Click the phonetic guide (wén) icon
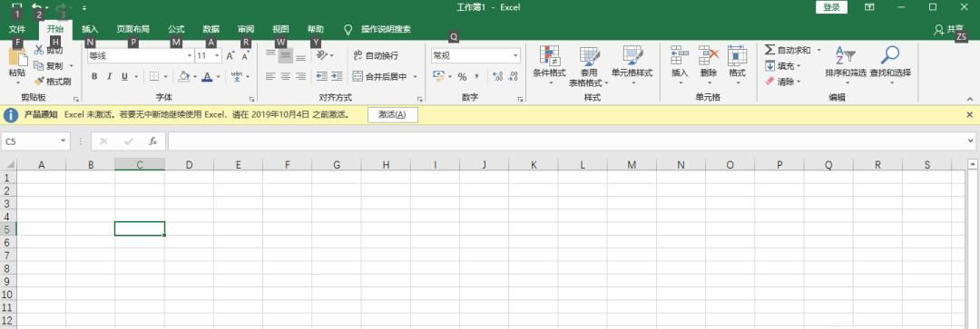Screen dimensions: 980x329 [237, 76]
